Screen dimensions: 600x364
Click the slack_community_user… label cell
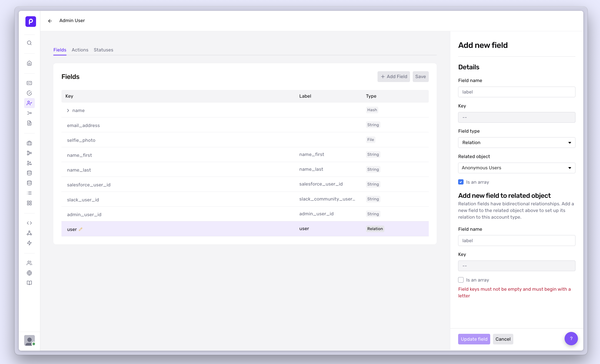click(327, 199)
